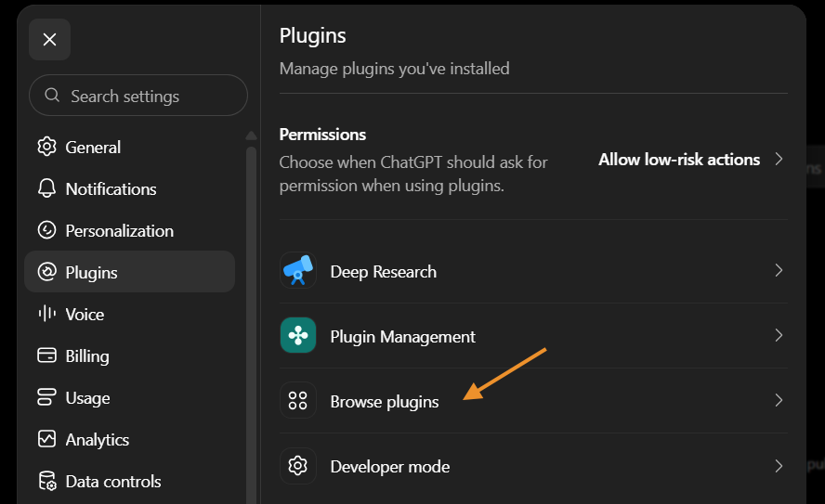Screen dimensions: 825x504
Task: Click the green Plugin Management icon
Action: point(298,335)
